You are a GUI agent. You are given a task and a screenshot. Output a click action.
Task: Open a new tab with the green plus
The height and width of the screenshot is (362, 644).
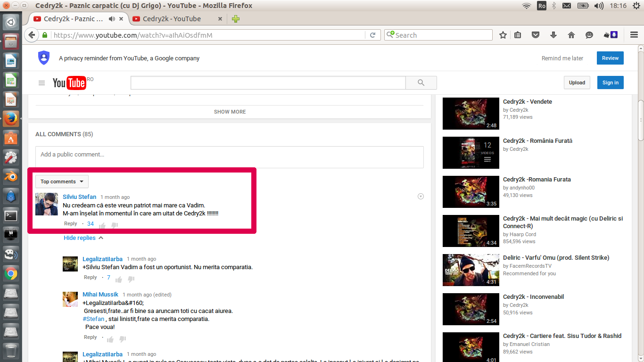point(236,19)
